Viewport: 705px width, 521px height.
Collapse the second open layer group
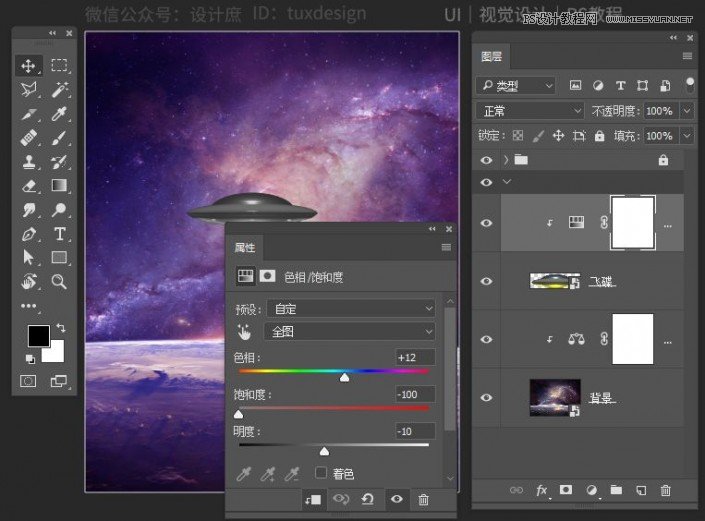click(x=507, y=182)
